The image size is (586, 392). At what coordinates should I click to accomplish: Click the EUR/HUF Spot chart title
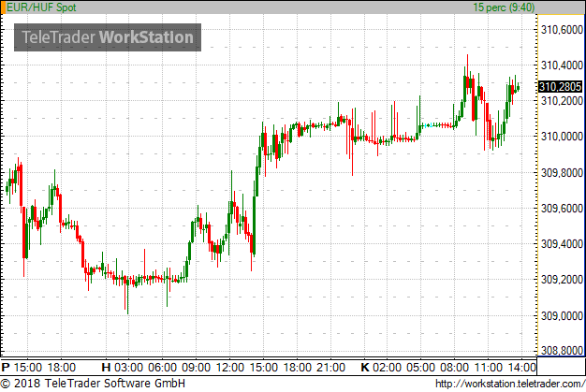[41, 7]
